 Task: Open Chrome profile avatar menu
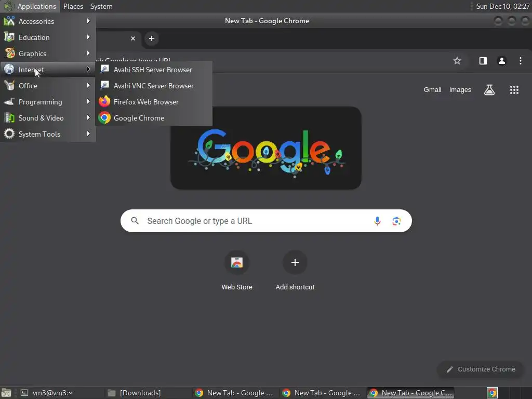pyautogui.click(x=501, y=61)
